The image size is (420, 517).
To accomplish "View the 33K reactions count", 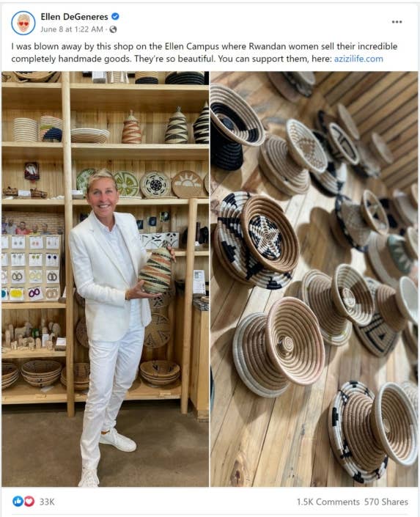I will 47,502.
